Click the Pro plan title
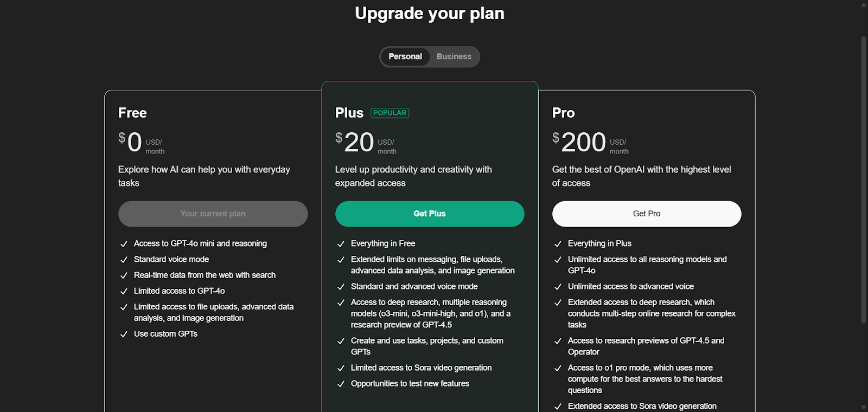The height and width of the screenshot is (412, 868). 563,113
